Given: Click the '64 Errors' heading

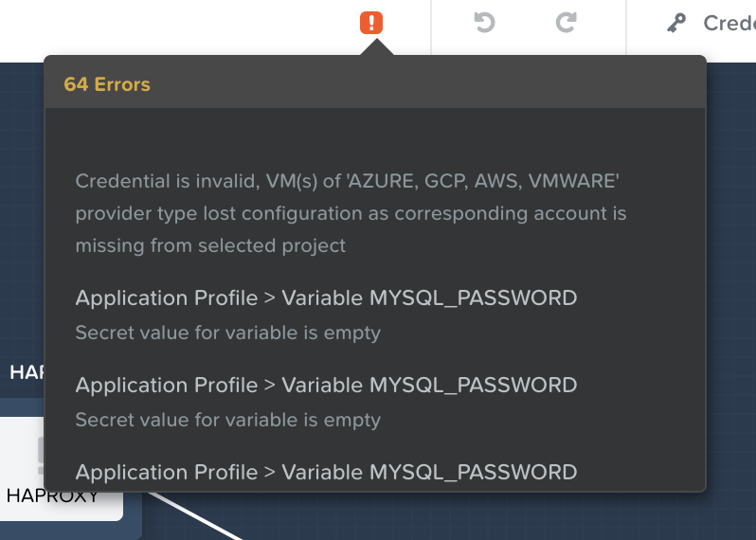Looking at the screenshot, I should pyautogui.click(x=107, y=84).
